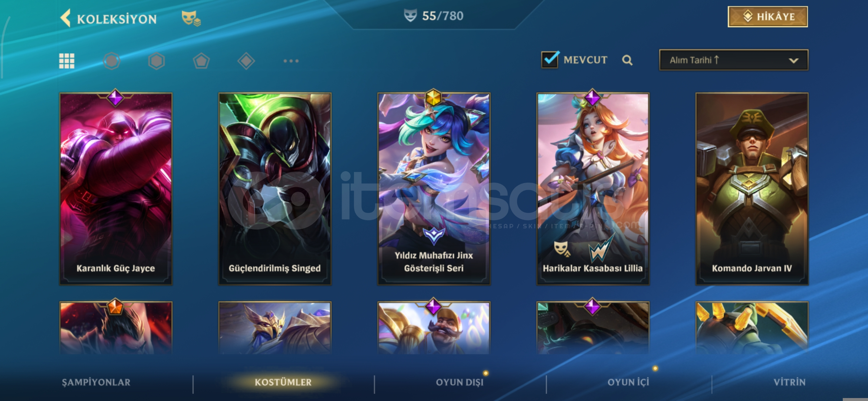The width and height of the screenshot is (868, 401).
Task: Filter by the pentagon rarity icon
Action: pyautogui.click(x=201, y=61)
